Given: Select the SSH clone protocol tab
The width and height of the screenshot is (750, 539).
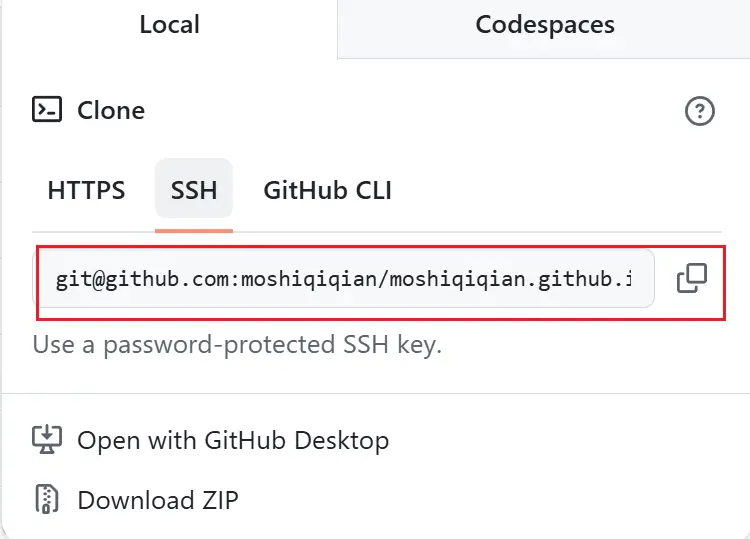Looking at the screenshot, I should [194, 190].
